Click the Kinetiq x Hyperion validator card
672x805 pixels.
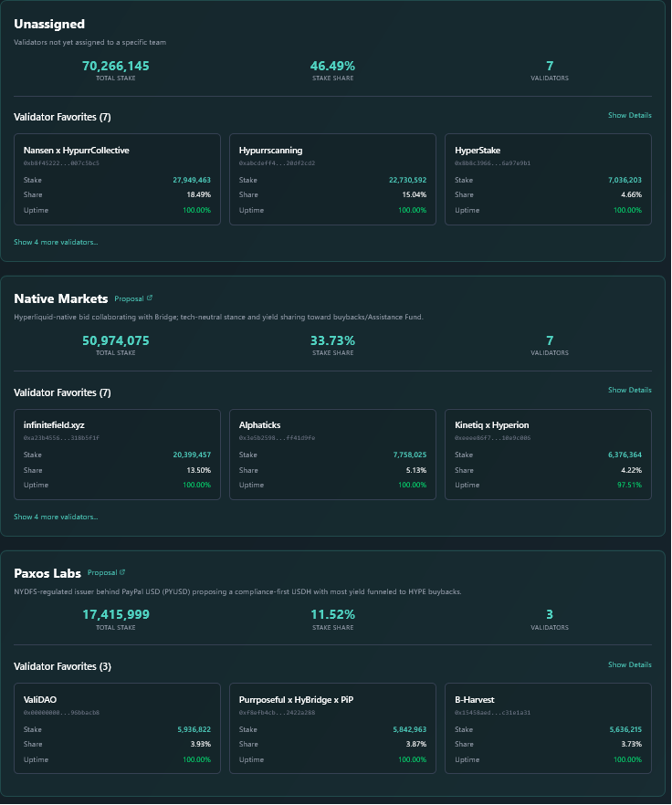tap(548, 455)
